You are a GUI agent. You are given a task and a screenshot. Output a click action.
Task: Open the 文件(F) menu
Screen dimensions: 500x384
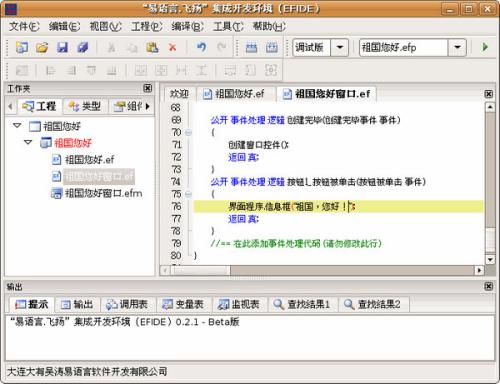pyautogui.click(x=24, y=26)
